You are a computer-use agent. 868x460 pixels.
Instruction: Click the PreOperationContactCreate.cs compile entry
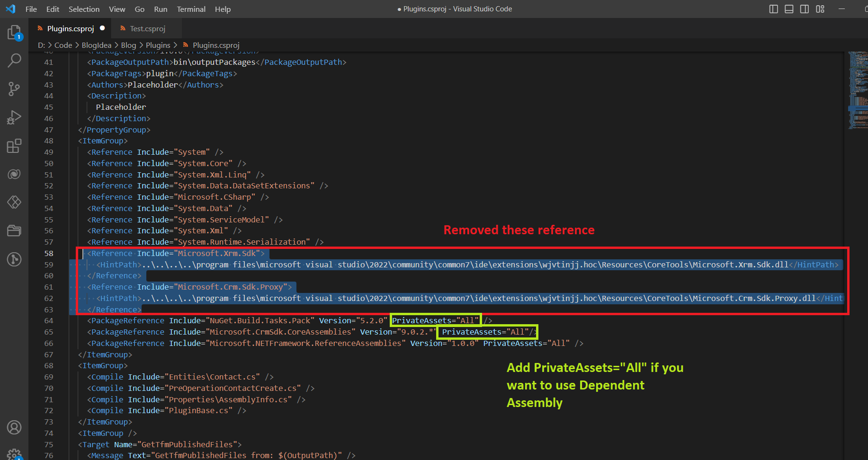(201, 388)
